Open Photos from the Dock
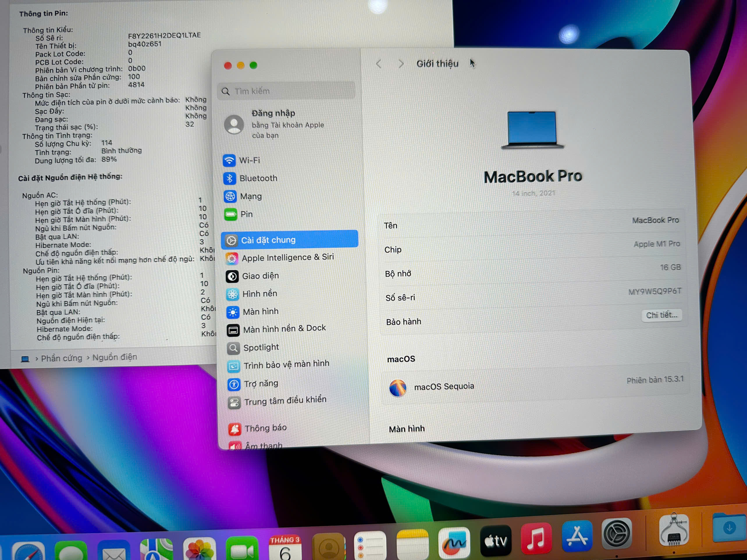The image size is (747, 560). click(199, 549)
